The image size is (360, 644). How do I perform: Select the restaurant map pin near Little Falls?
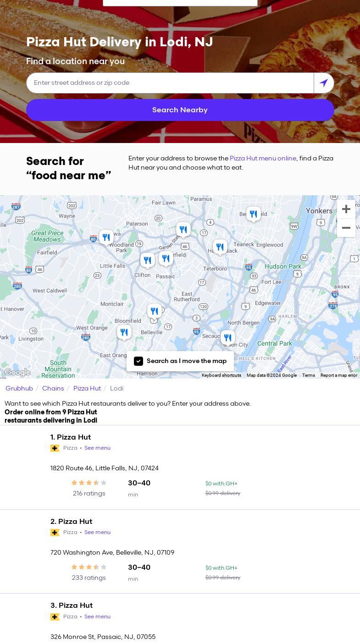(x=106, y=237)
